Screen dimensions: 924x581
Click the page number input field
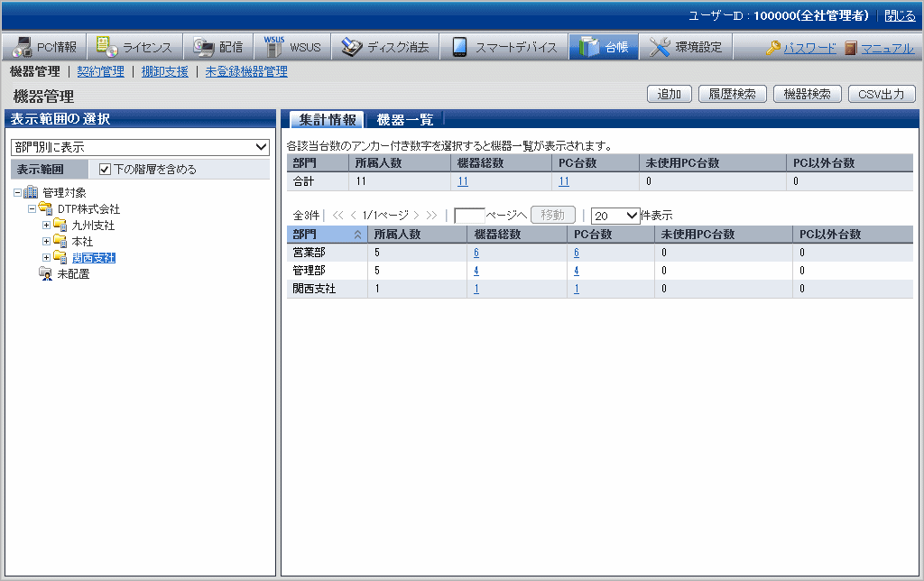tap(469, 216)
